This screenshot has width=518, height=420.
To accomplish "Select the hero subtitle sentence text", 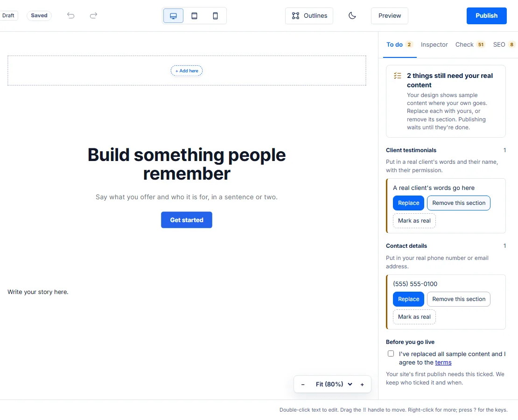I will point(187,197).
